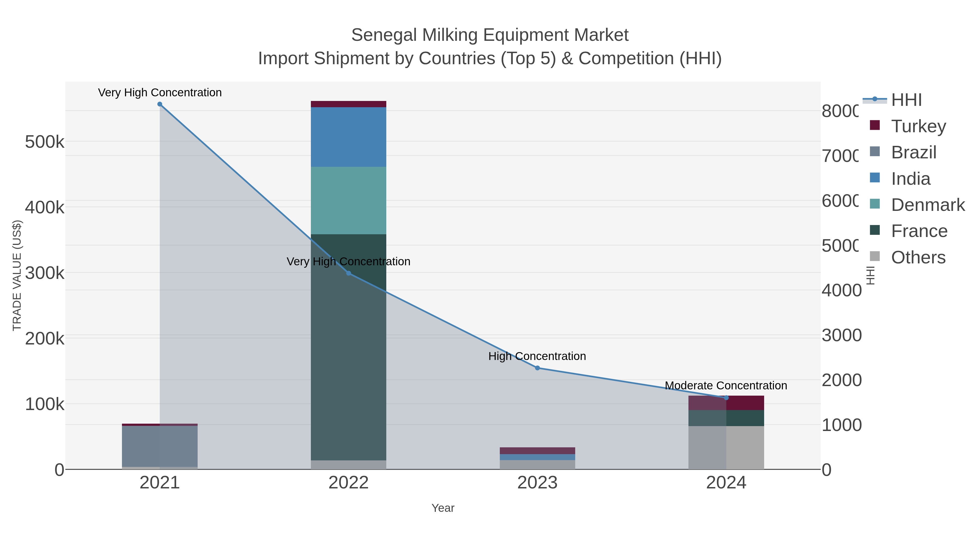Click the 'Import Shipment by Countries (Top 5) & Competition (HHI)' subtitle

coord(490,59)
